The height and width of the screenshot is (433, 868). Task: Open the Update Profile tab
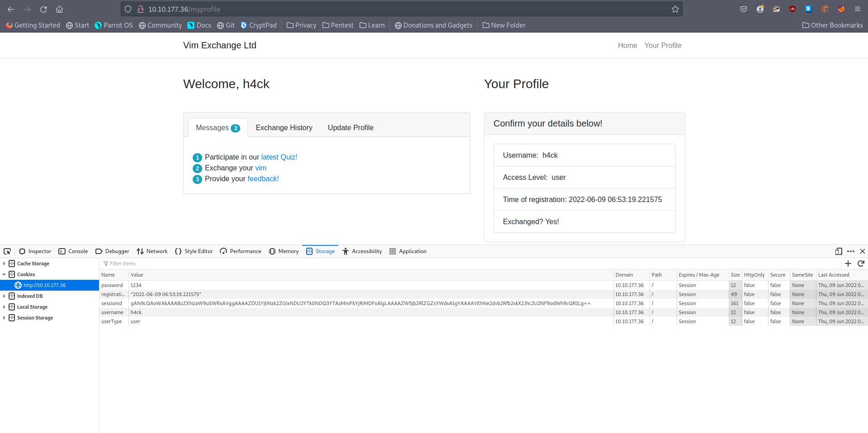click(351, 128)
